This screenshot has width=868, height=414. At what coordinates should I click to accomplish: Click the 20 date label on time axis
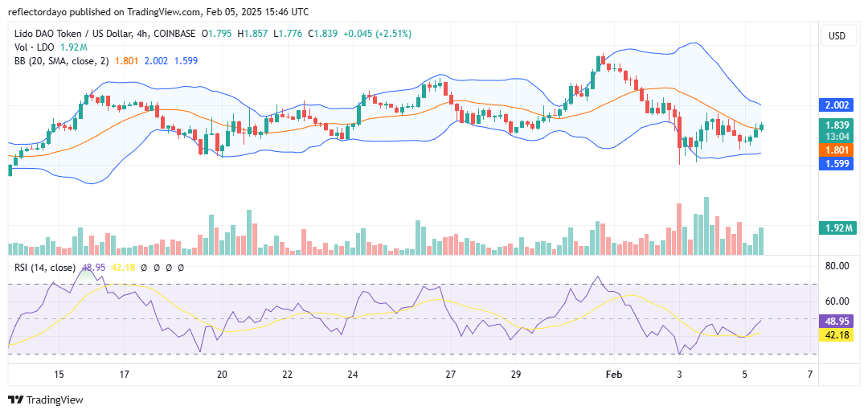222,374
